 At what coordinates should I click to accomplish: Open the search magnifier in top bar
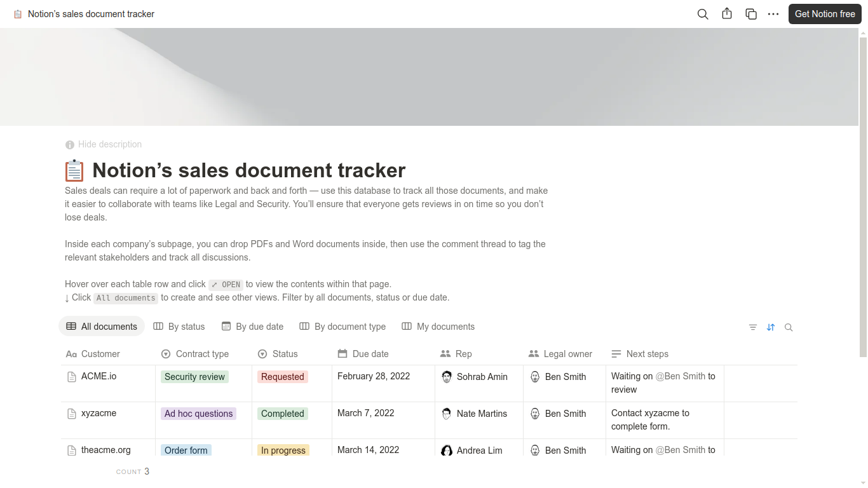(x=703, y=14)
